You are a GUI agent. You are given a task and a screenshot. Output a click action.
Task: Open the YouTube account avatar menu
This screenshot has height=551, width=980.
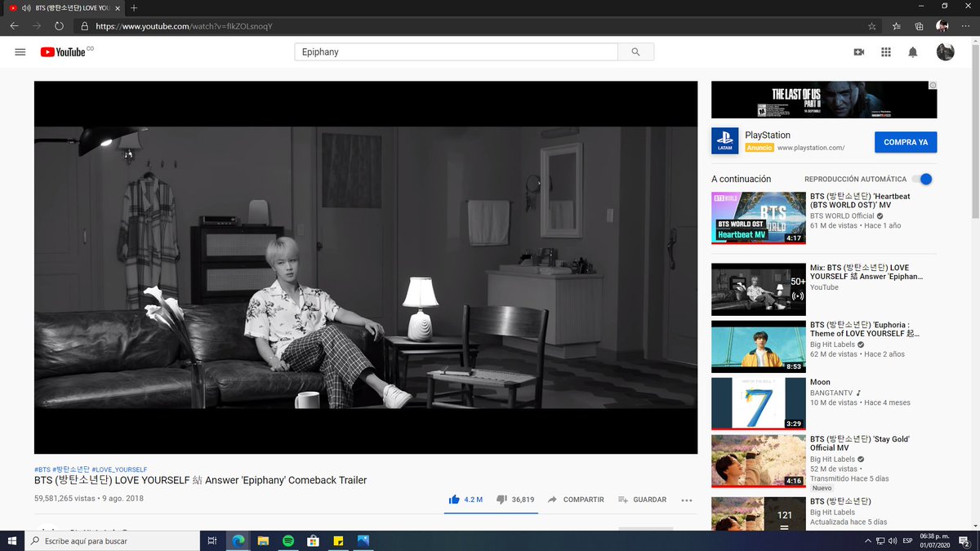(945, 51)
